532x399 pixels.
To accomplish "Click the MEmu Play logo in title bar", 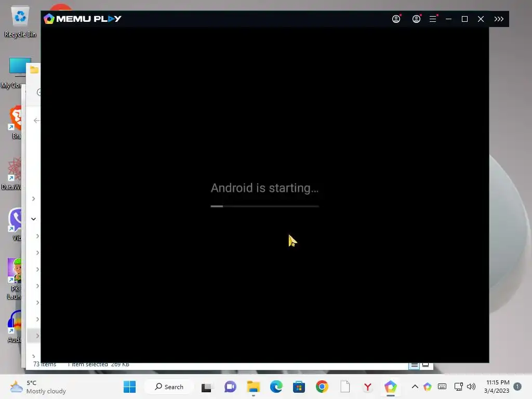I will coord(83,19).
